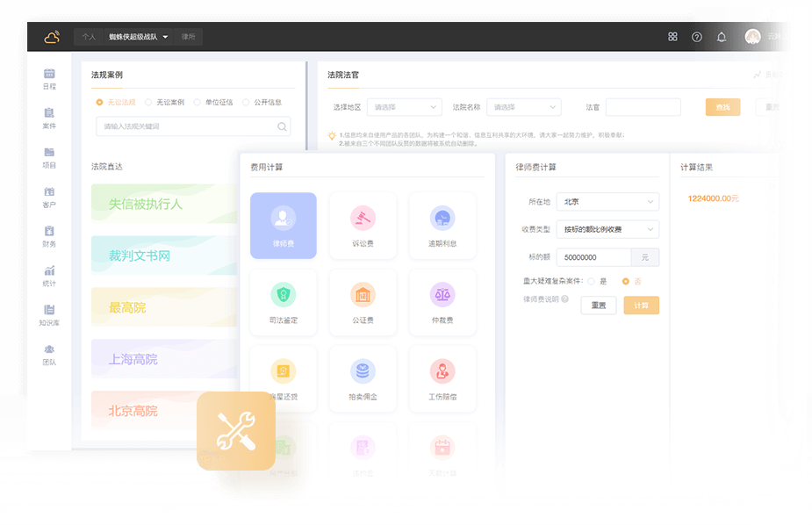Open 团队 in the sidebar
Image resolution: width=812 pixels, height=525 pixels.
49,355
